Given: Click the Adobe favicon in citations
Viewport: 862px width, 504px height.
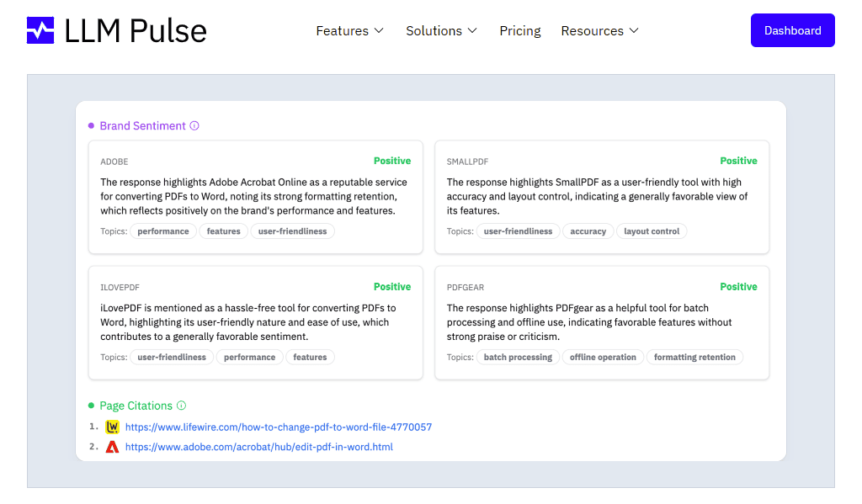Looking at the screenshot, I should coord(113,448).
